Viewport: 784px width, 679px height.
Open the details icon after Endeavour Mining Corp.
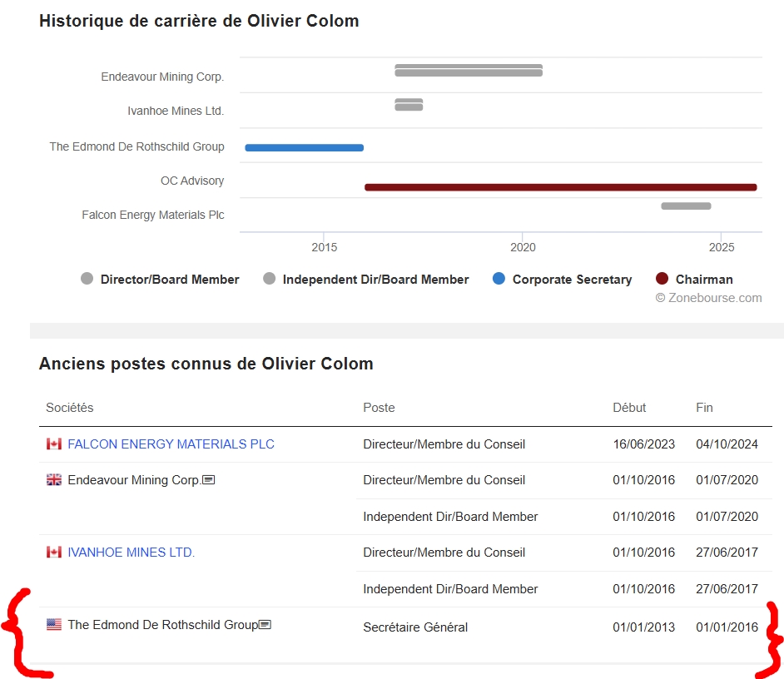[x=209, y=480]
